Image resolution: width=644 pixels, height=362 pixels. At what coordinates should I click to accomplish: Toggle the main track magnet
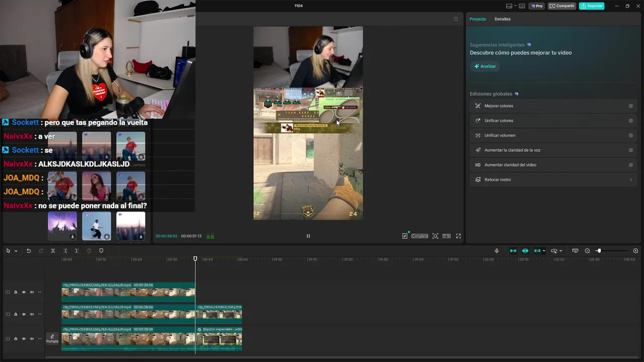pyautogui.click(x=513, y=250)
